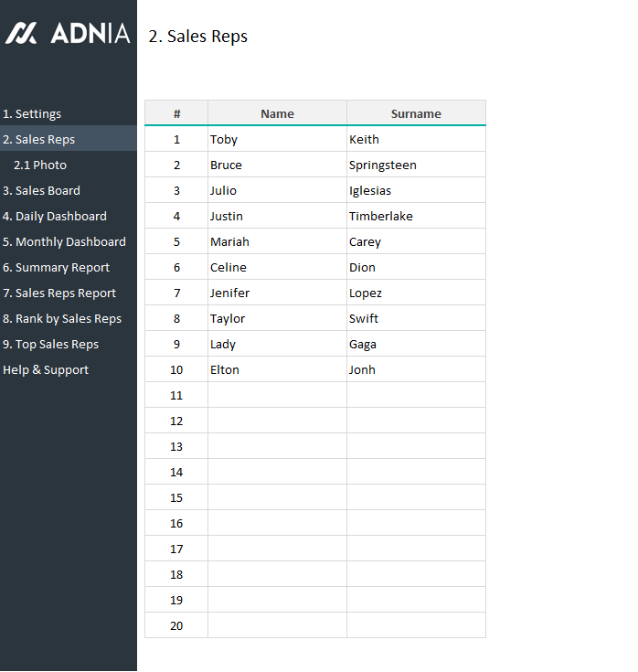Open Rank by Sales Reps
Viewport: 638px width, 672px height.
(x=62, y=319)
